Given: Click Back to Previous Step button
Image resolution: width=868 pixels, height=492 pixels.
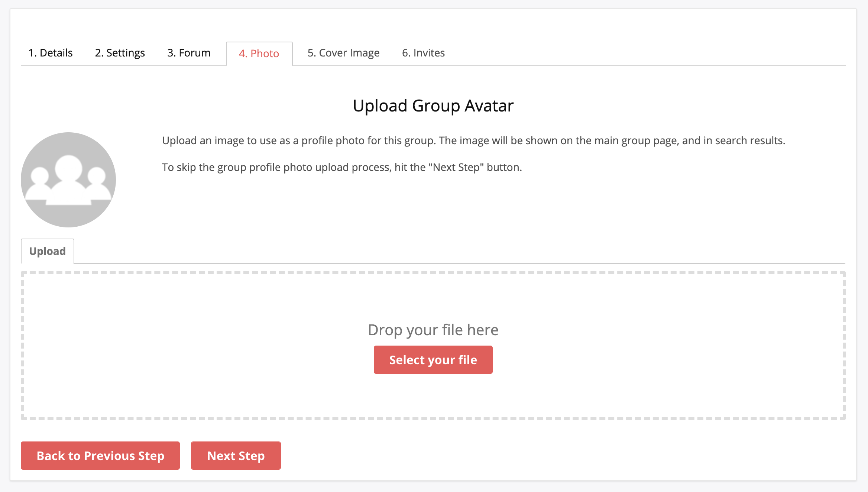Looking at the screenshot, I should coord(100,456).
